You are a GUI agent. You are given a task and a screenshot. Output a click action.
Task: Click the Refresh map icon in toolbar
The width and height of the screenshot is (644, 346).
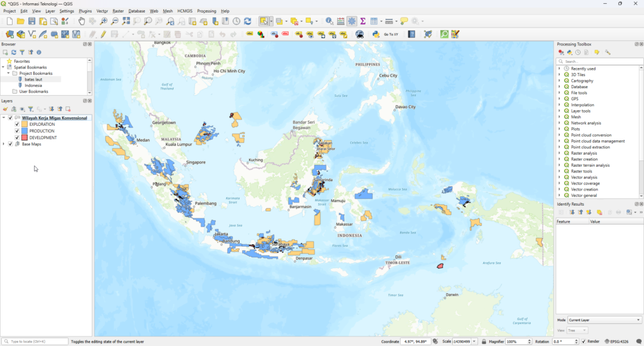(x=247, y=21)
